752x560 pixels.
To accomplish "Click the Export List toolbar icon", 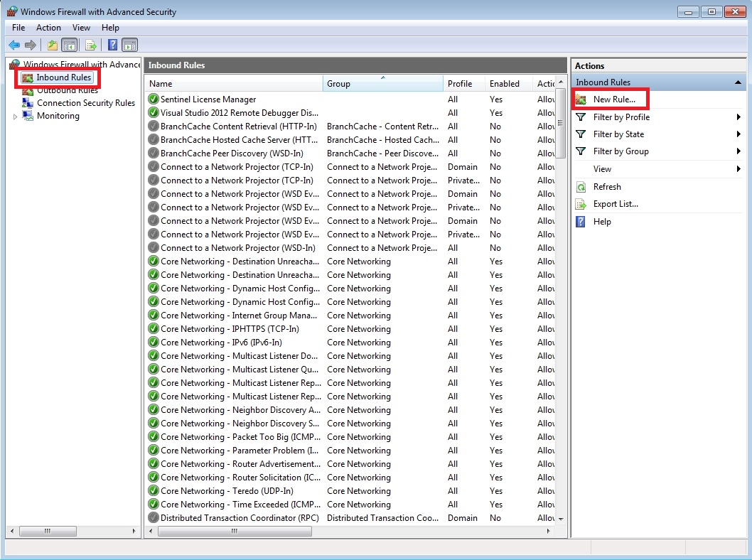I will point(91,45).
